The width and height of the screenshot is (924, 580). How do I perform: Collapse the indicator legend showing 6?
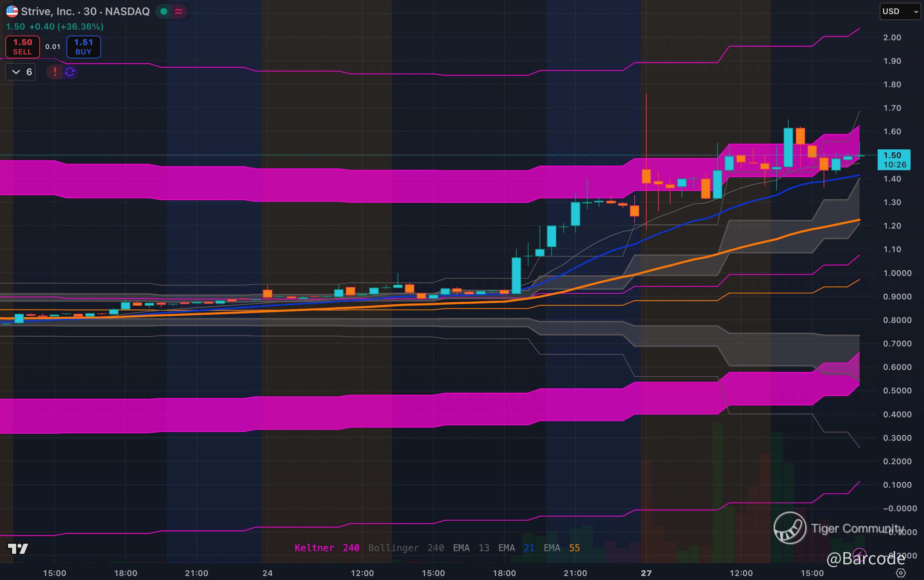(21, 72)
